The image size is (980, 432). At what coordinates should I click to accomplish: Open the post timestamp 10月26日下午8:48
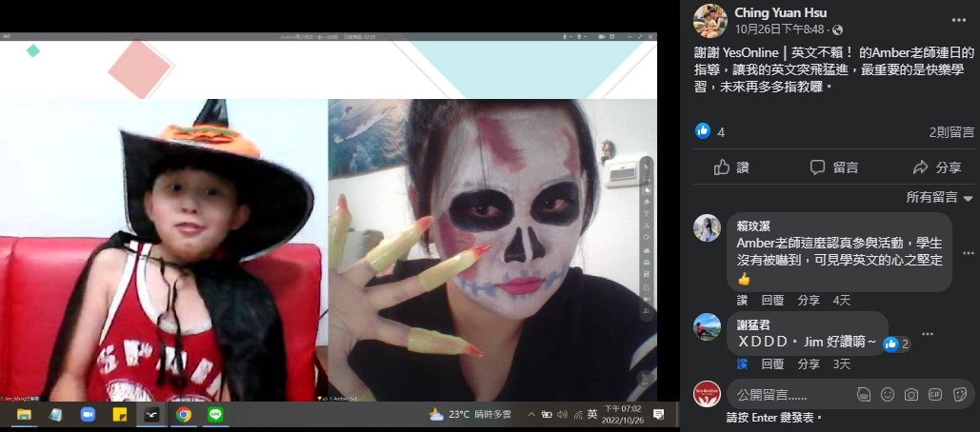[x=781, y=29]
